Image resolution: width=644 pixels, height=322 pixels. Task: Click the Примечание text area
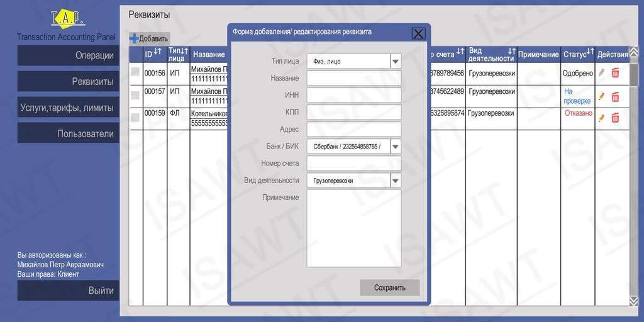(354, 228)
